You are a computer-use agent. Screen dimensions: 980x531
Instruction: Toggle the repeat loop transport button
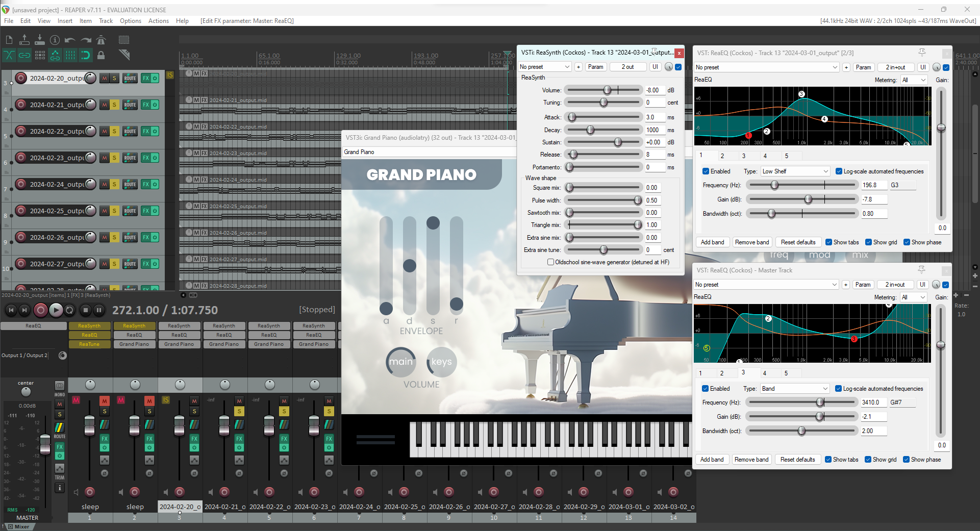pyautogui.click(x=70, y=310)
